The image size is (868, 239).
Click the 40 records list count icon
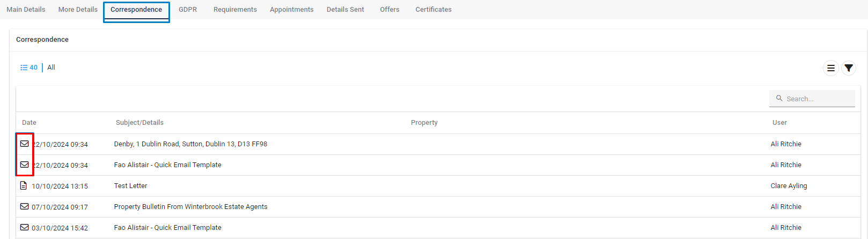click(29, 68)
